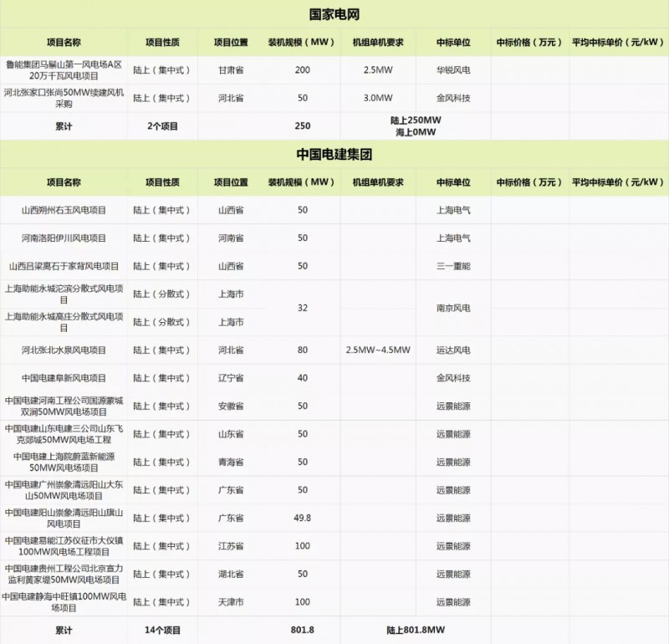Select the 运达风电 bidder cell

point(453,350)
